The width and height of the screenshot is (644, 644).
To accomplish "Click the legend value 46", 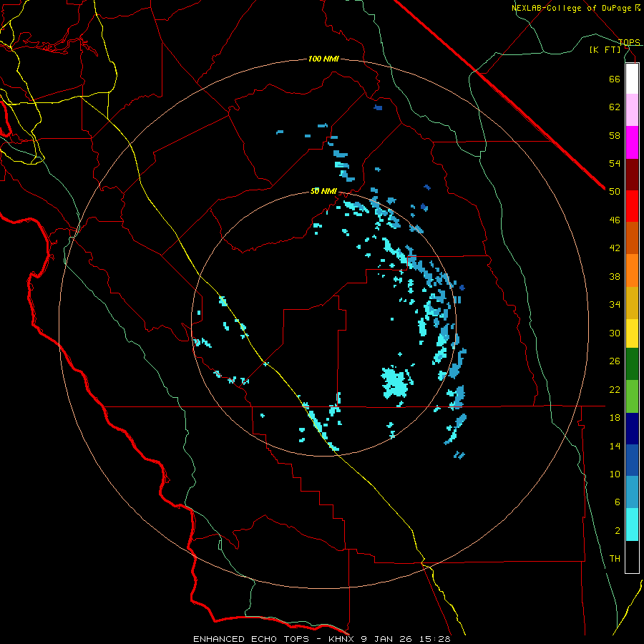I will click(615, 220).
